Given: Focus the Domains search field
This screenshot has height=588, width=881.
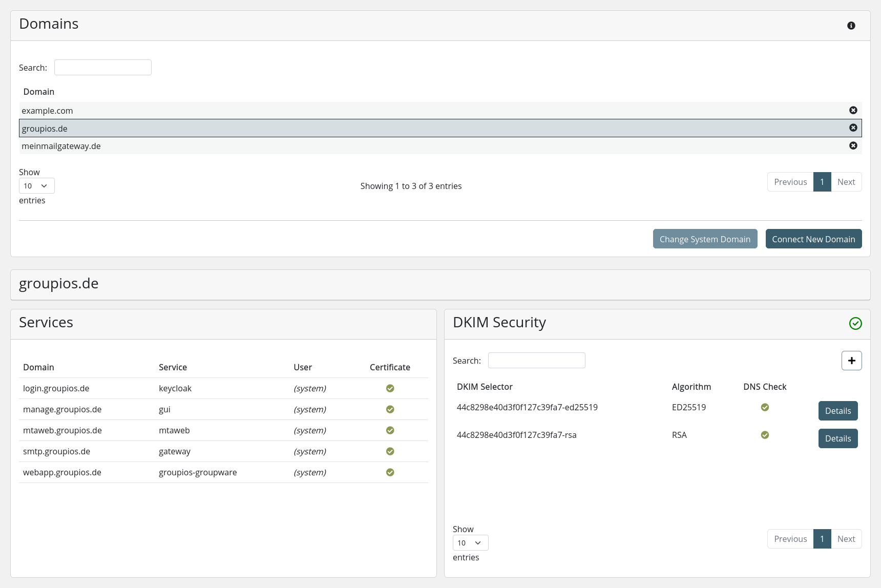Looking at the screenshot, I should tap(103, 68).
